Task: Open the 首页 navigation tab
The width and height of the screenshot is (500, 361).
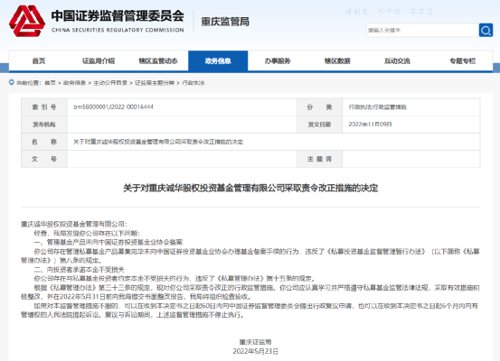Action: click(x=39, y=61)
